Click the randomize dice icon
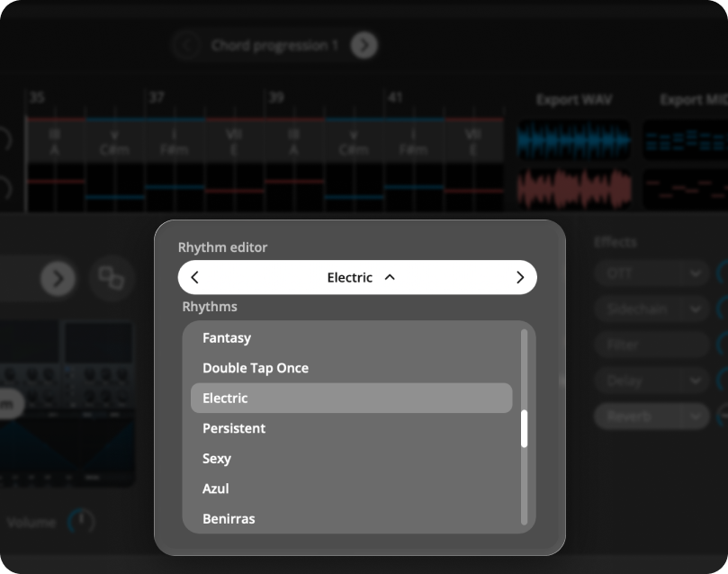728x574 pixels. pyautogui.click(x=112, y=278)
